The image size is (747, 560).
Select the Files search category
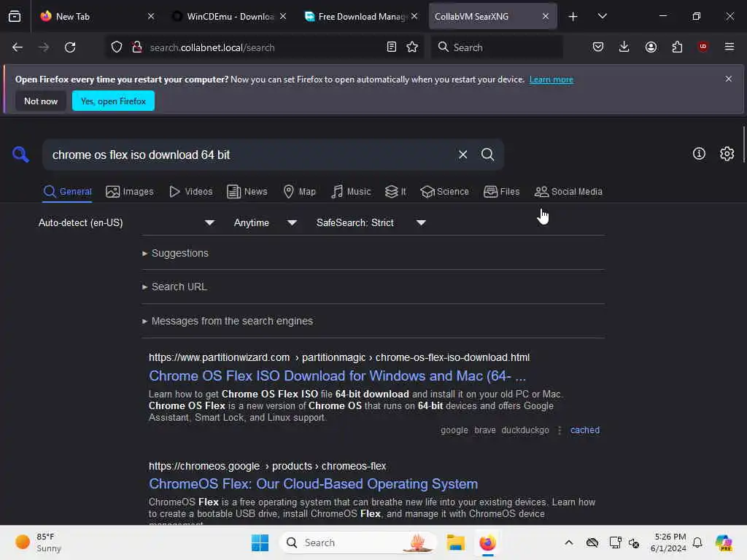point(501,192)
